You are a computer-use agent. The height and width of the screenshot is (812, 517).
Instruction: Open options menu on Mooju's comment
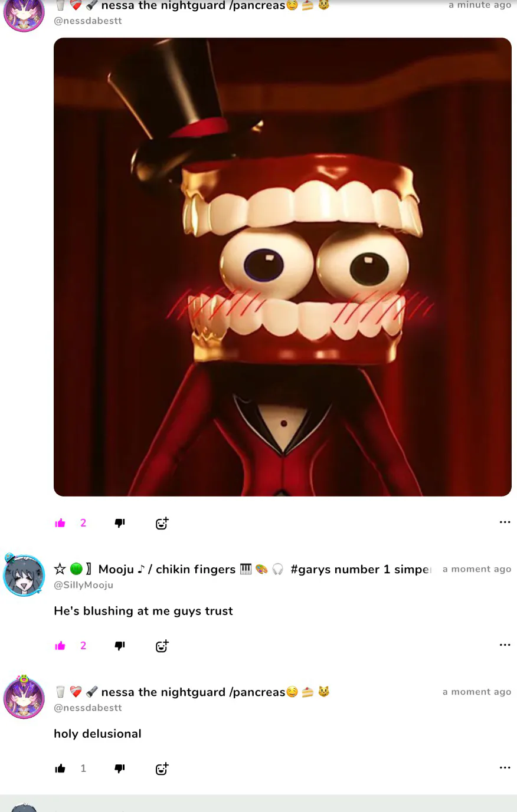[505, 645]
